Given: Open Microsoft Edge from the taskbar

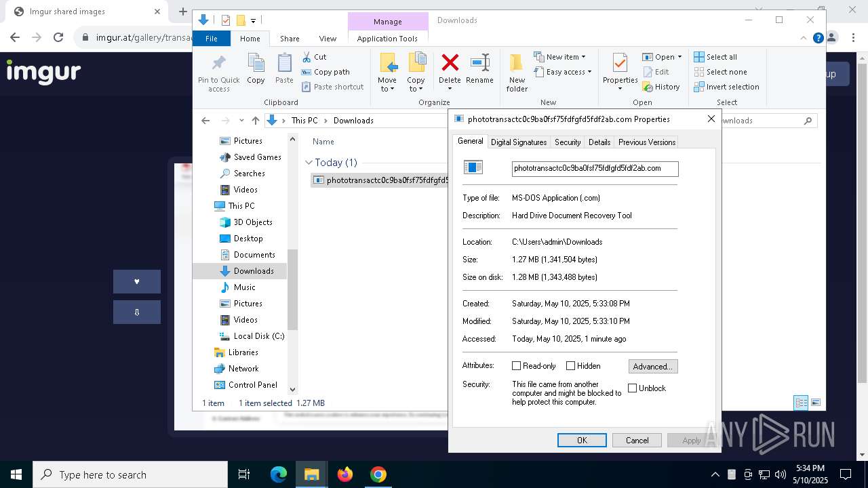Looking at the screenshot, I should point(279,474).
